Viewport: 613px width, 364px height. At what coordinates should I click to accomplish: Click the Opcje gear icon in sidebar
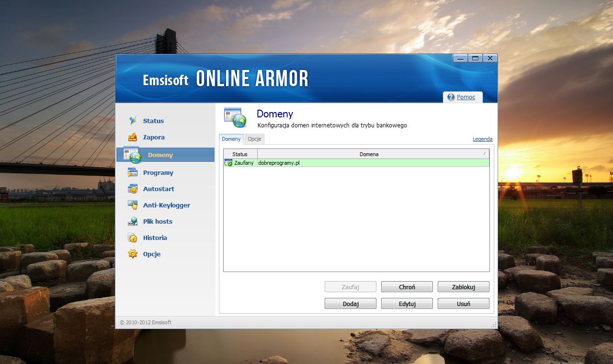(x=133, y=254)
